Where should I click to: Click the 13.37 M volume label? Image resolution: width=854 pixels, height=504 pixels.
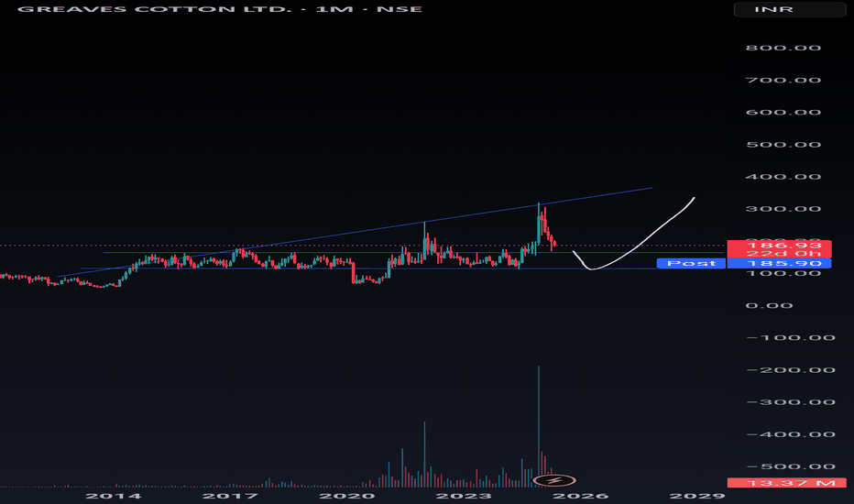(x=787, y=483)
